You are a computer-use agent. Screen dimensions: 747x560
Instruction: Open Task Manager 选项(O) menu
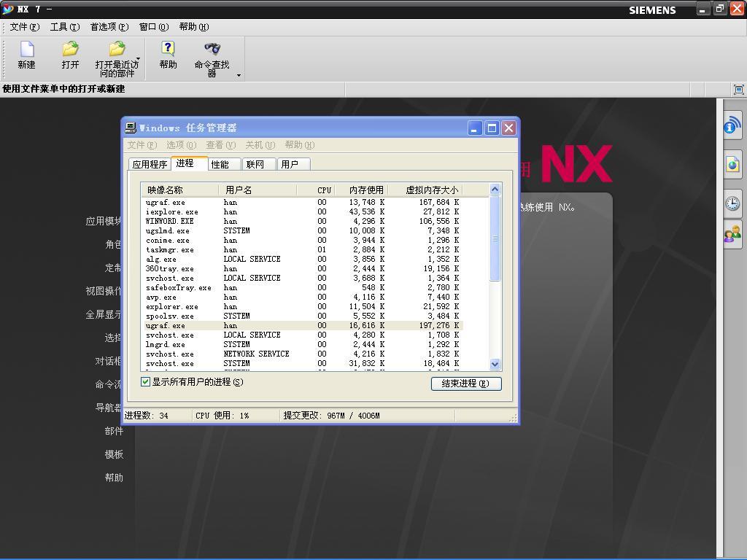pos(181,145)
